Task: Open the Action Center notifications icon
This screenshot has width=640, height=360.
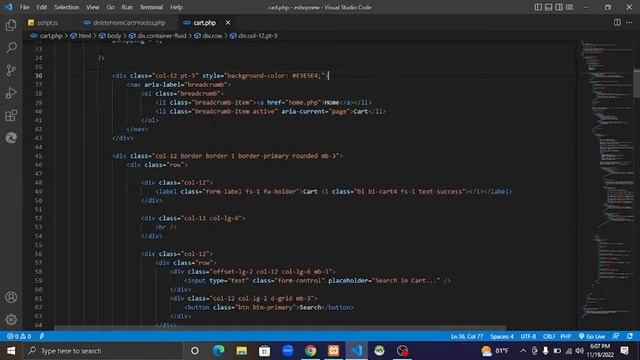Action: point(624,351)
